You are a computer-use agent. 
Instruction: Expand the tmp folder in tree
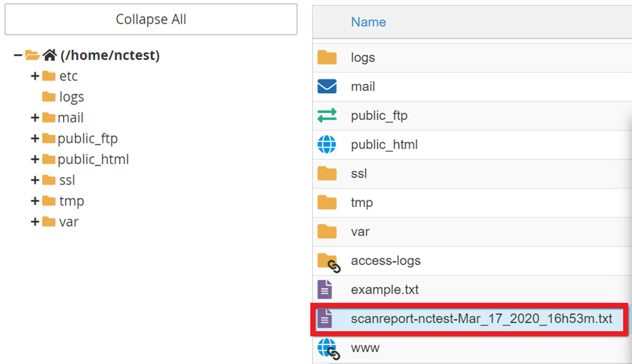(35, 201)
